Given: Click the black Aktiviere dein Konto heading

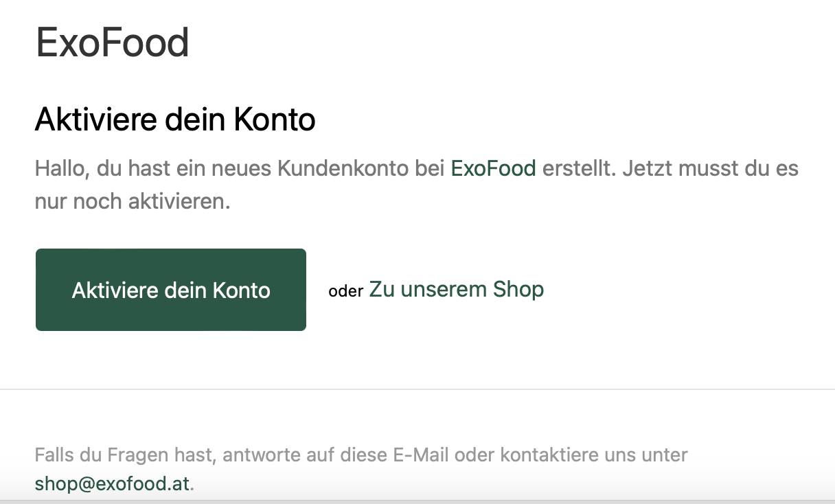Looking at the screenshot, I should coord(175,120).
